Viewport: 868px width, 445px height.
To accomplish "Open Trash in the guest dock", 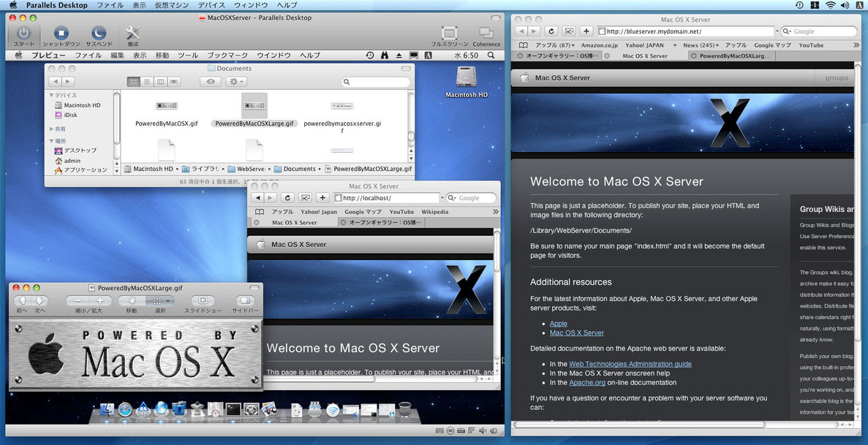I will (405, 410).
